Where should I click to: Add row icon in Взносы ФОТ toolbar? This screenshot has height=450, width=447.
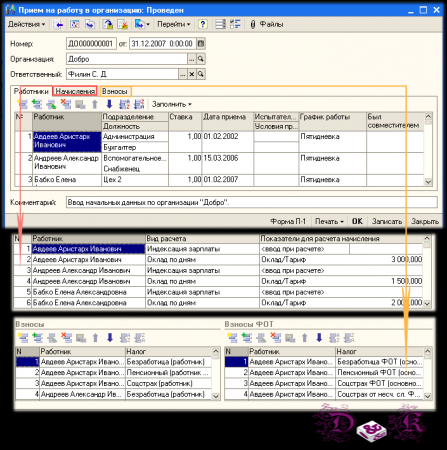[x=232, y=338]
